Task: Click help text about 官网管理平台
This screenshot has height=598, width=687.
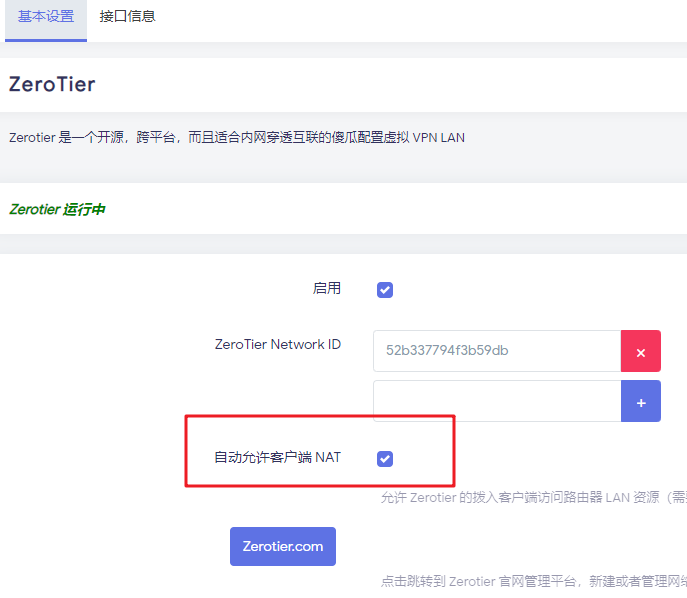Action: coord(532,580)
